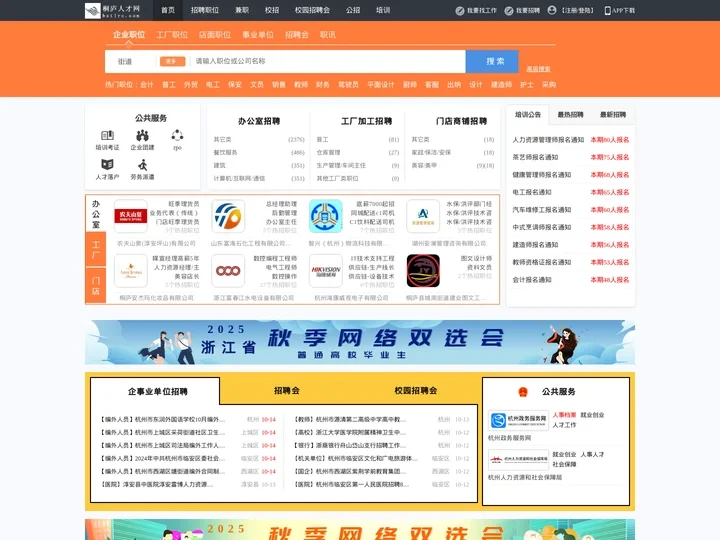This screenshot has height=540, width=720.
Task: Open 公招 in the top navigation
Action: click(353, 10)
